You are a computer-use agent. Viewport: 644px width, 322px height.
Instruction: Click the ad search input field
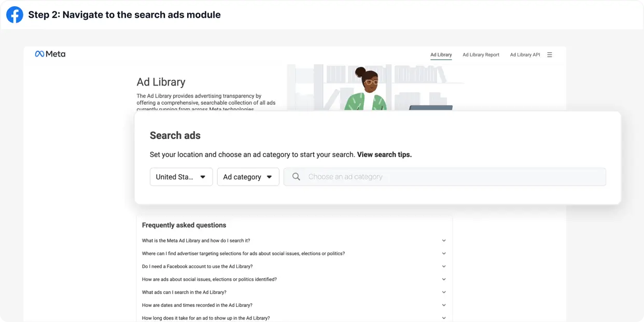(451, 177)
